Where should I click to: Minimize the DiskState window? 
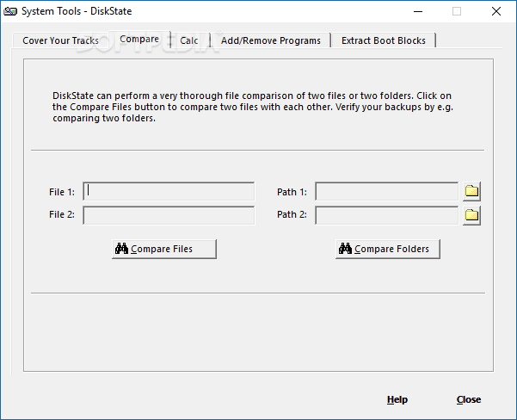[418, 11]
